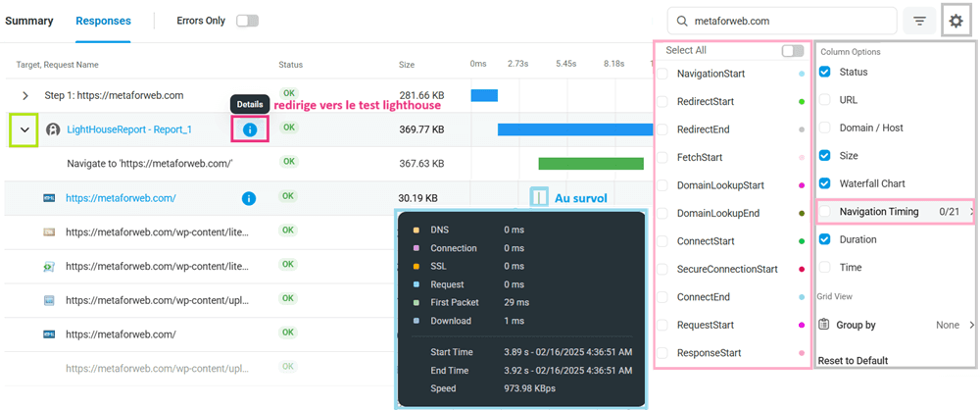The image size is (980, 410).
Task: Select the Navigate to 'https://metaforweb.com/' row
Action: [328, 164]
